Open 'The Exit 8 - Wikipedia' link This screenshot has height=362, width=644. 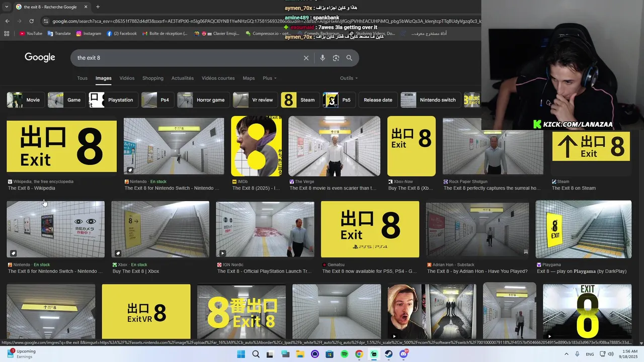click(x=32, y=188)
